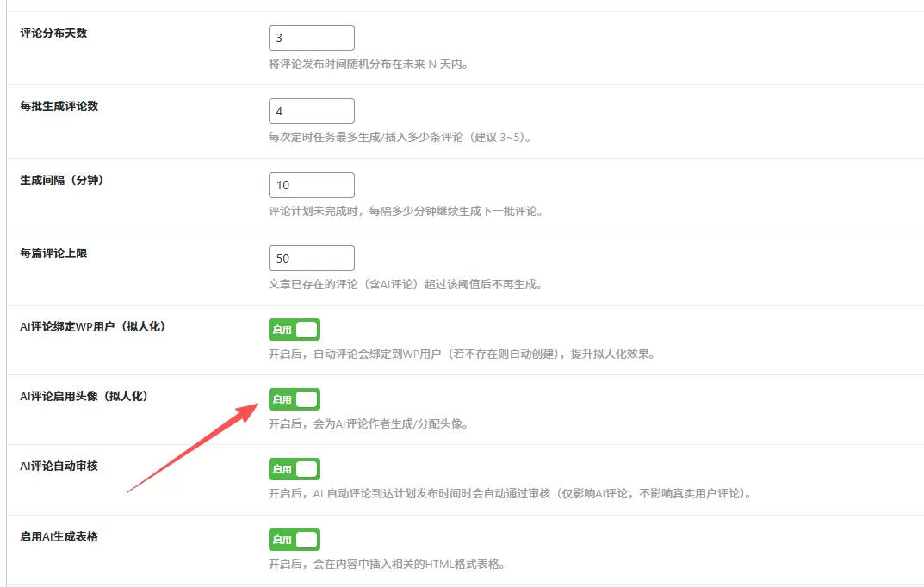Toggle the AI评论绑定WP用户（拟人化） switch
This screenshot has height=587, width=924.
[x=294, y=329]
